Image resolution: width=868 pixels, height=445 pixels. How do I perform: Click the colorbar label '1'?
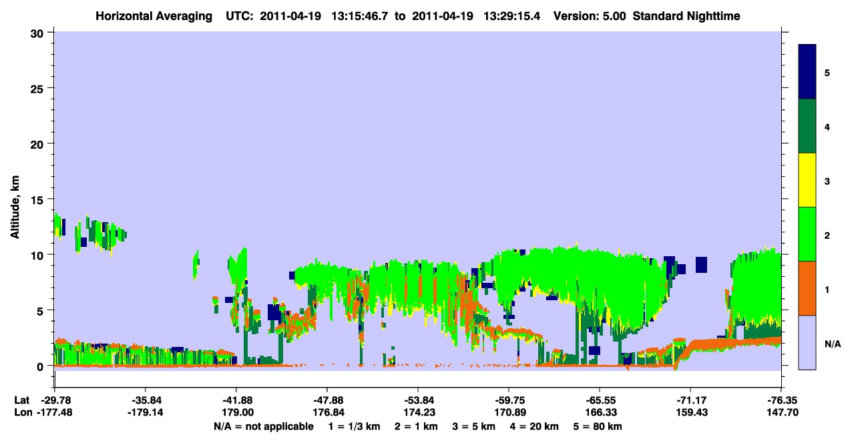pos(827,288)
